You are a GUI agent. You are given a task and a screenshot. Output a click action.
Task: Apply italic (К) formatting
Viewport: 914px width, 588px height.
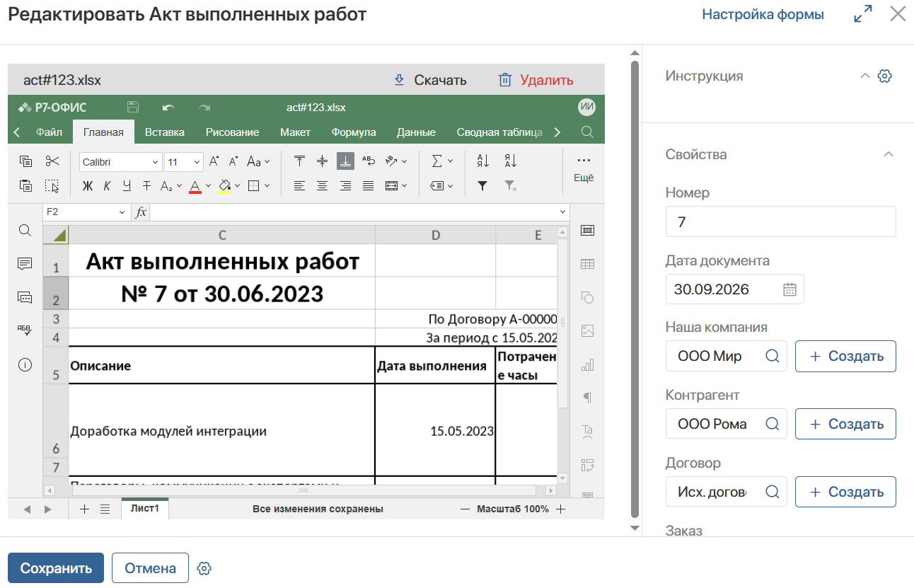coord(107,186)
